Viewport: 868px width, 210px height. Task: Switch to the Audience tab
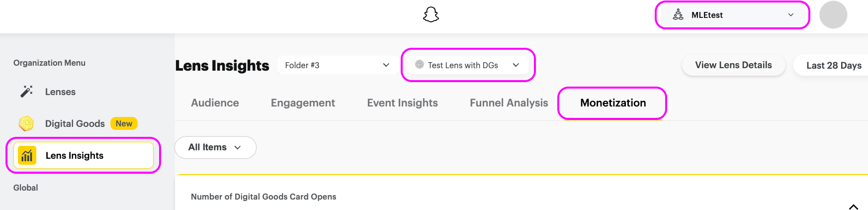point(215,103)
